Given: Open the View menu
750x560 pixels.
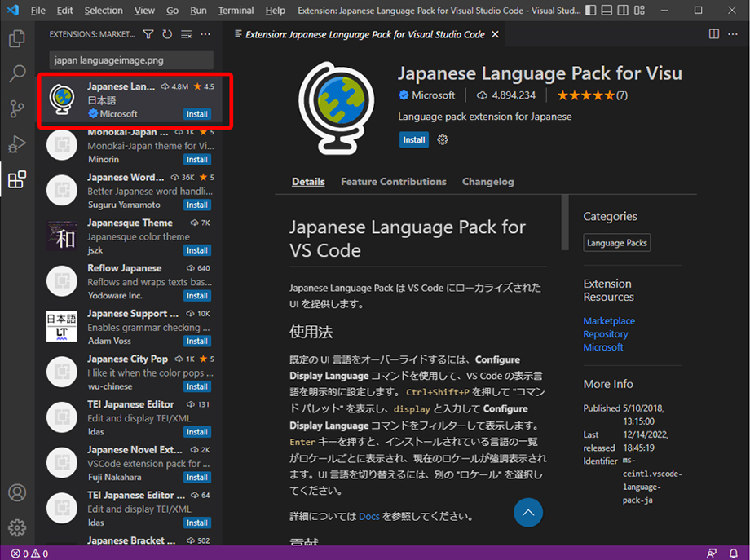Looking at the screenshot, I should 144,11.
